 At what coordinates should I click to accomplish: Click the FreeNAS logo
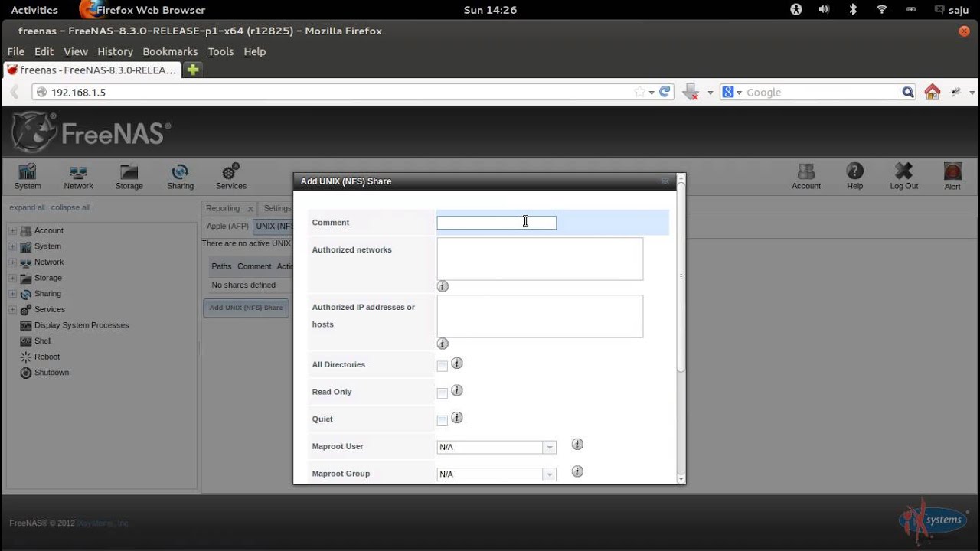[x=91, y=133]
